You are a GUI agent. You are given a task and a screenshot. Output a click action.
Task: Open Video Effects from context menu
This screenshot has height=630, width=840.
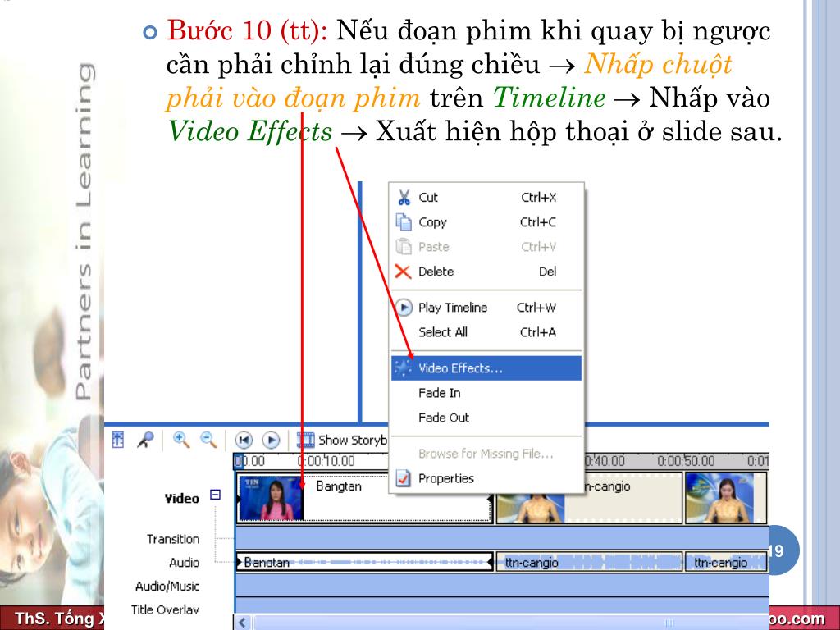pyautogui.click(x=486, y=368)
